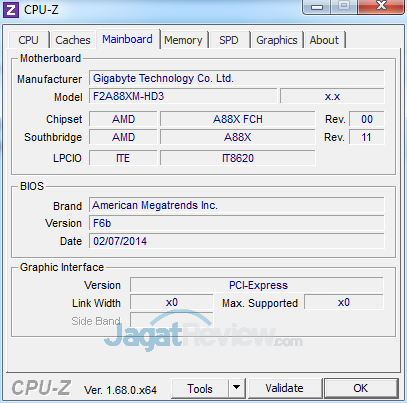Click the BIOS date 02/07/2014

pos(237,241)
